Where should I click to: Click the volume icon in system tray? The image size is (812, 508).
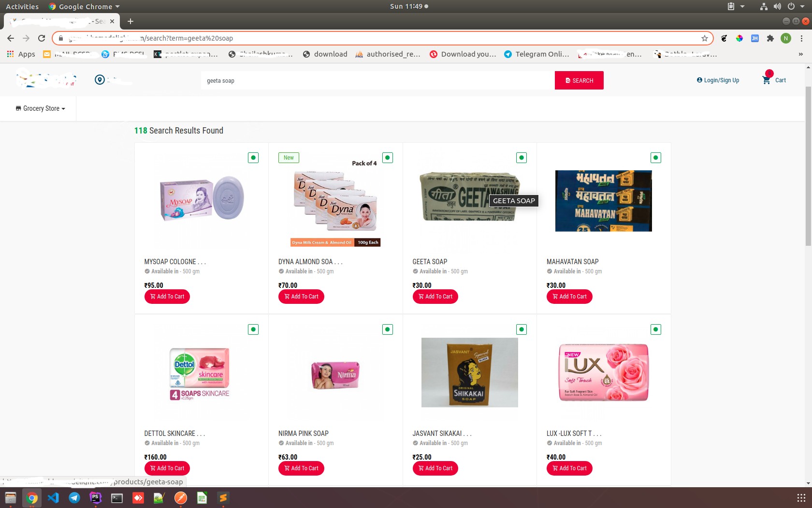point(777,6)
